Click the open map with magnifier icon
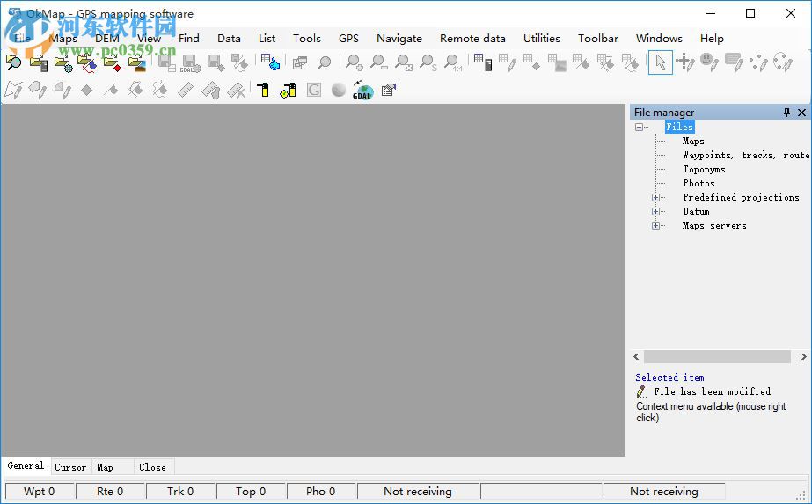Image resolution: width=812 pixels, height=504 pixels. click(13, 62)
